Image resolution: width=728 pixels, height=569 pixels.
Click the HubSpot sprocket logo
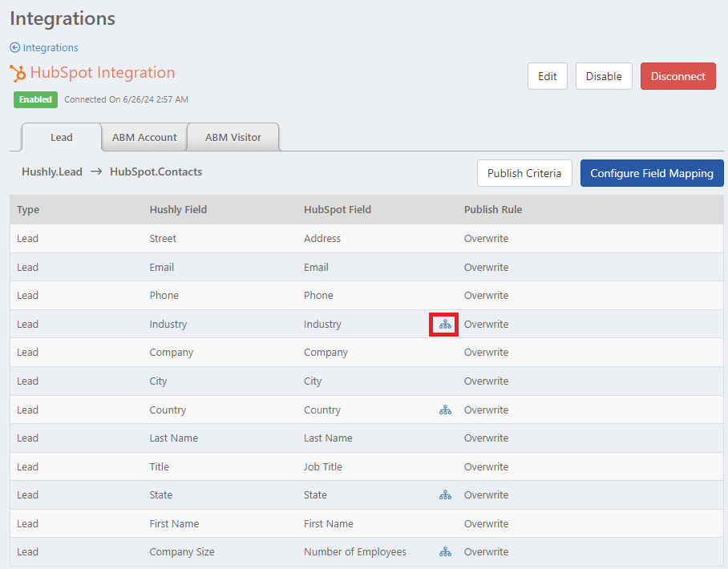(x=18, y=74)
